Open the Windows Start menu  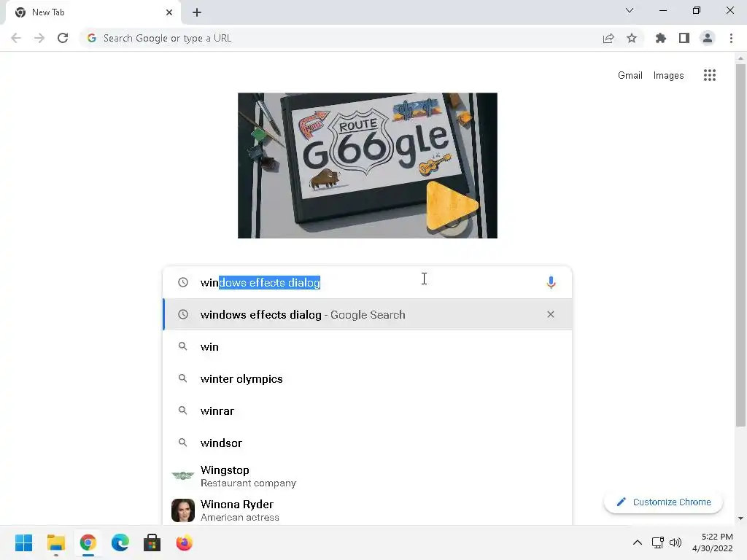(x=24, y=542)
